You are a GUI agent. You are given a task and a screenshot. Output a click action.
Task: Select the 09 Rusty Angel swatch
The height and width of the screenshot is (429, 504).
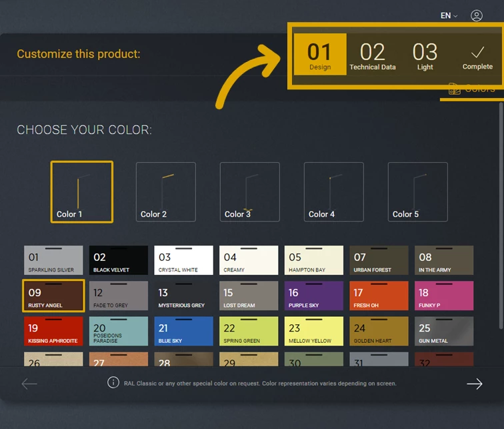tap(53, 296)
